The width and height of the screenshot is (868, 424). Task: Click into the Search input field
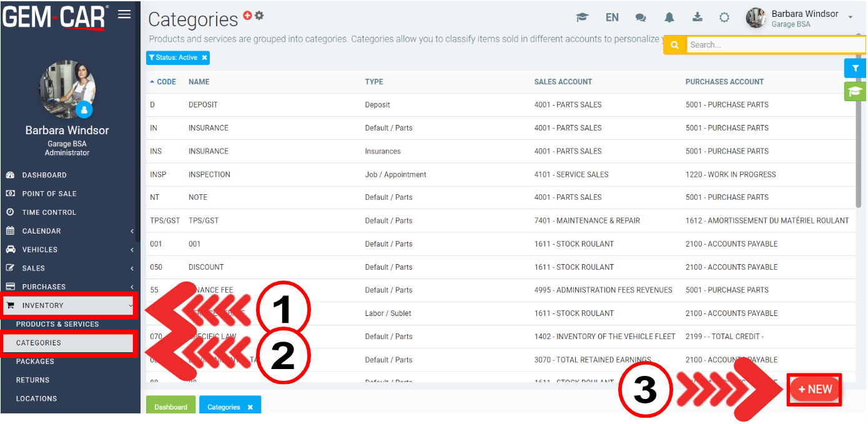(x=774, y=45)
